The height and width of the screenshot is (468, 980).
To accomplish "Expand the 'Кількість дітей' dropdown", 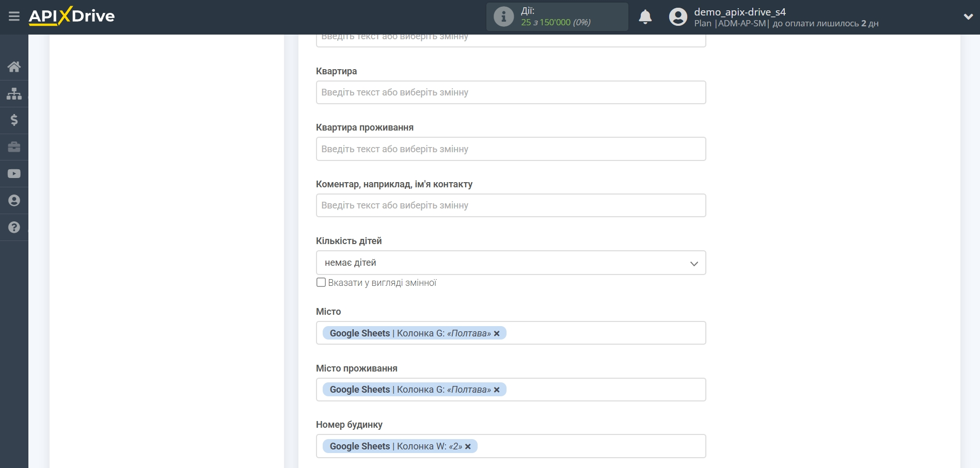I will (510, 263).
